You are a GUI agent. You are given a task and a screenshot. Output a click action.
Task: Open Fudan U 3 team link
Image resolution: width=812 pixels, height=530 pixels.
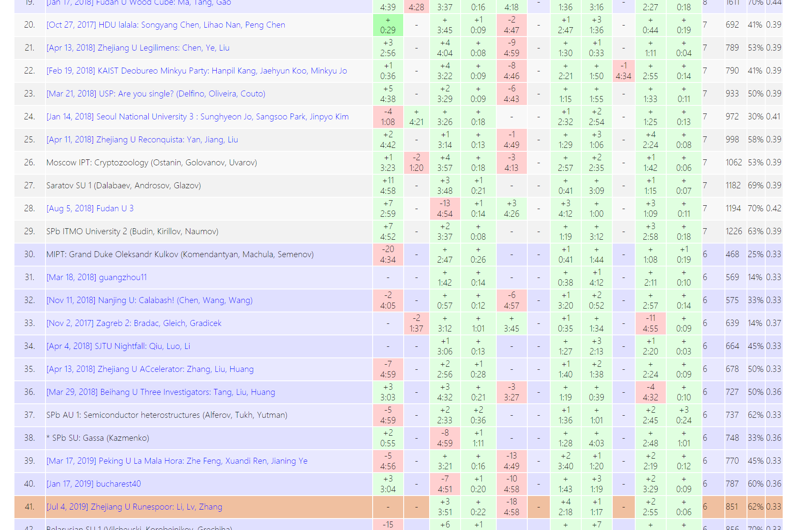pos(90,209)
